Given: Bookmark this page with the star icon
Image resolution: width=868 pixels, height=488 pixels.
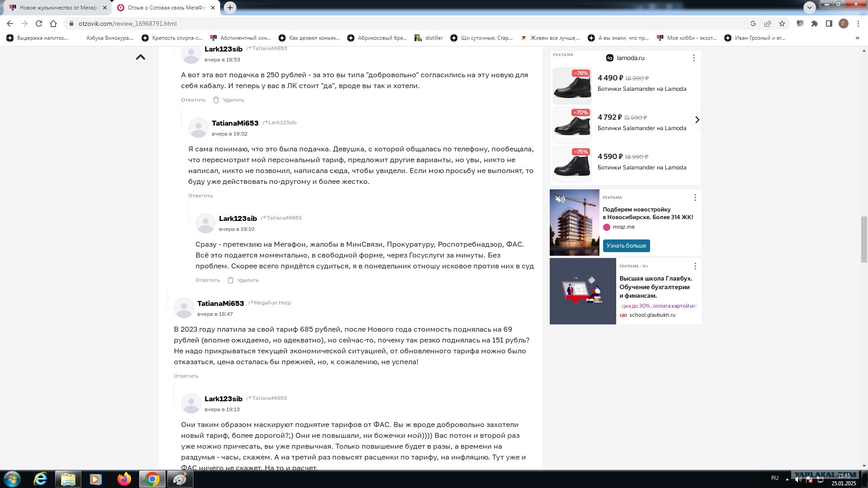Looking at the screenshot, I should point(782,23).
